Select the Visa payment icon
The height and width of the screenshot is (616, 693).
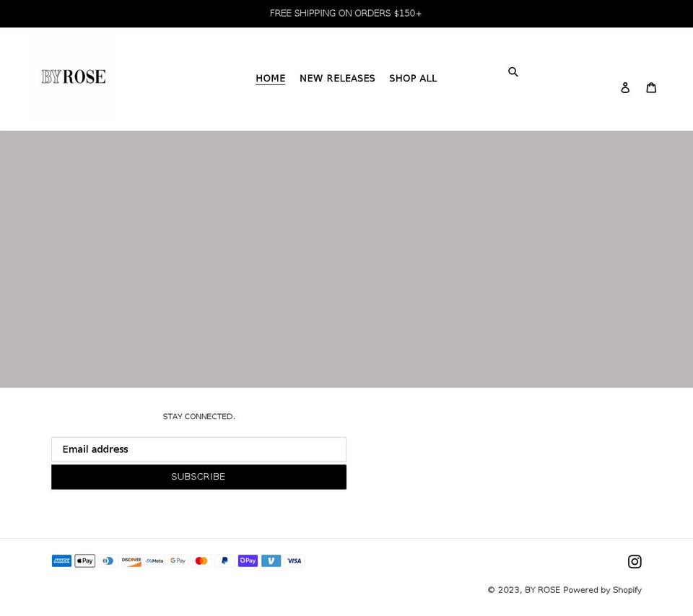click(294, 560)
